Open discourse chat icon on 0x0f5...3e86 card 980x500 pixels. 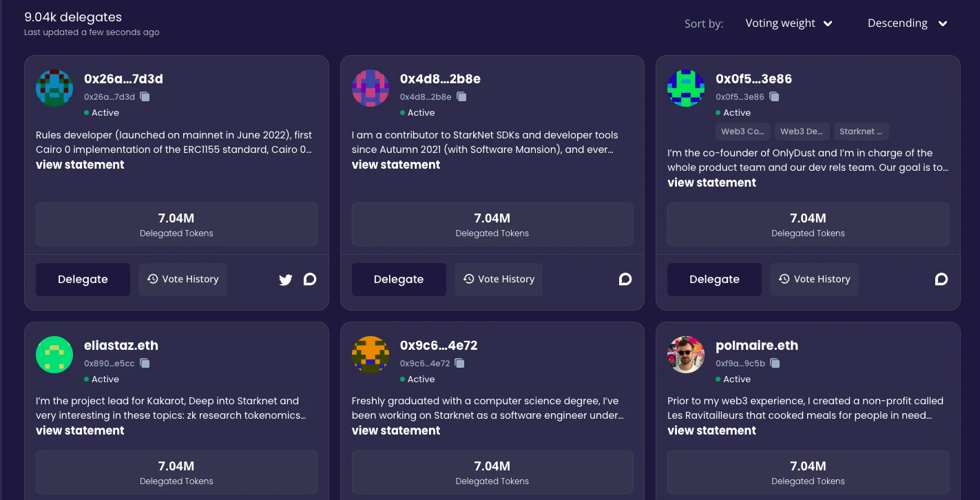click(x=941, y=279)
